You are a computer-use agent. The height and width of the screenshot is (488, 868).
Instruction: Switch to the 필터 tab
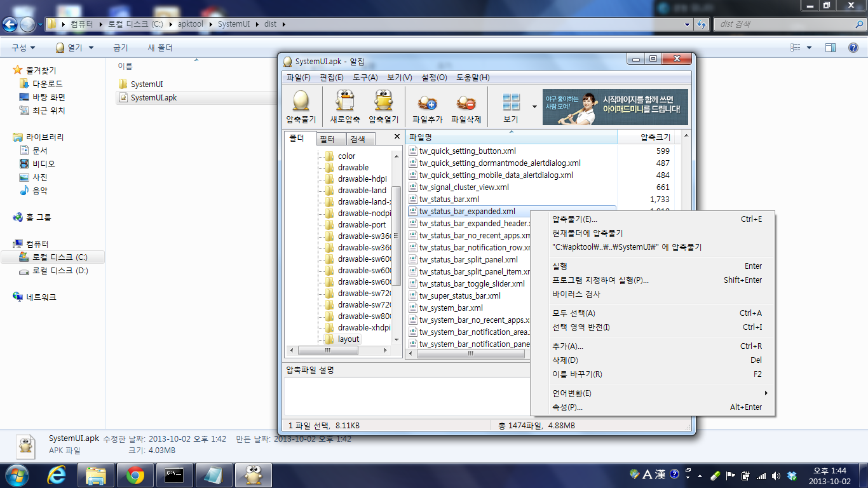tap(327, 139)
